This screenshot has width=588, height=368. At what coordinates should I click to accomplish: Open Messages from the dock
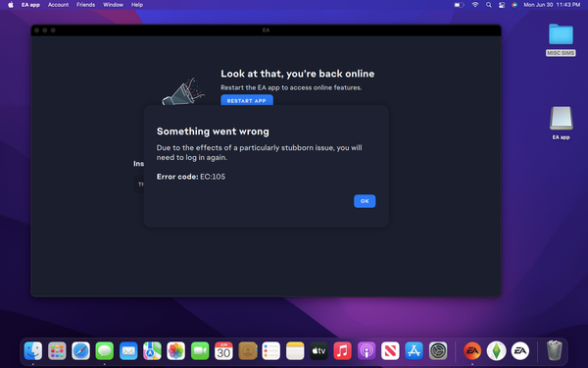pos(105,350)
